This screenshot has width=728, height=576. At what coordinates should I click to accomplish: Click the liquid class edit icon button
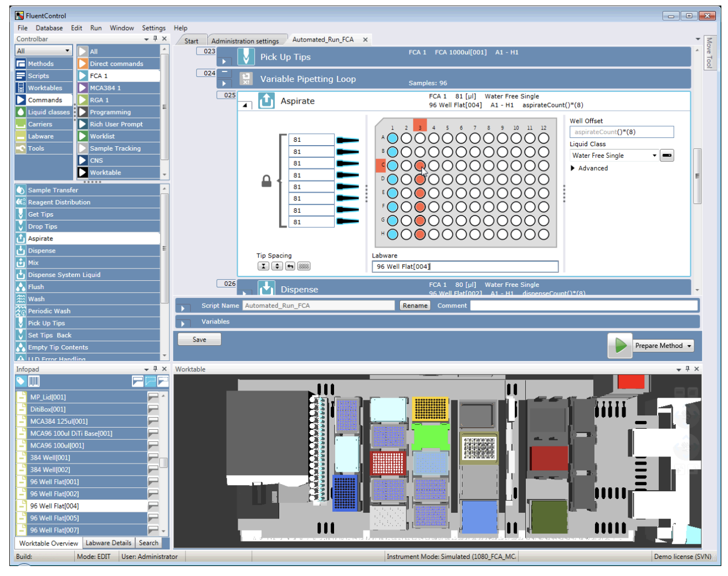point(667,156)
